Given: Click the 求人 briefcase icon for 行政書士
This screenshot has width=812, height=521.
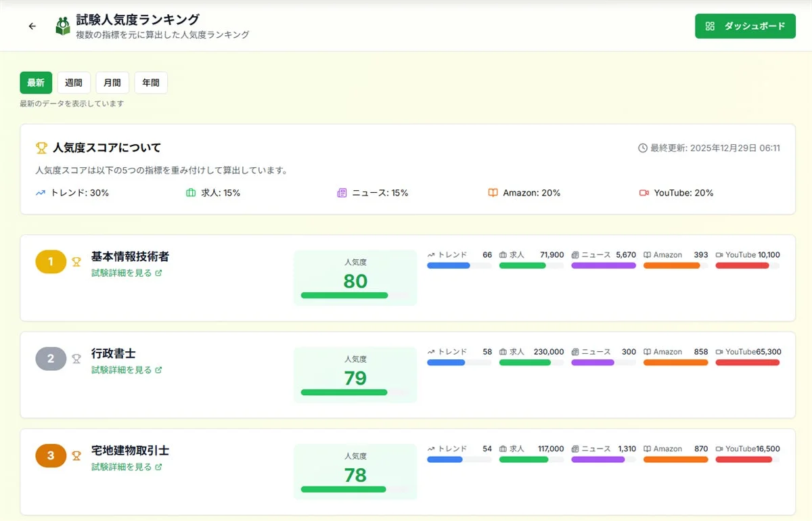Looking at the screenshot, I should tap(502, 352).
